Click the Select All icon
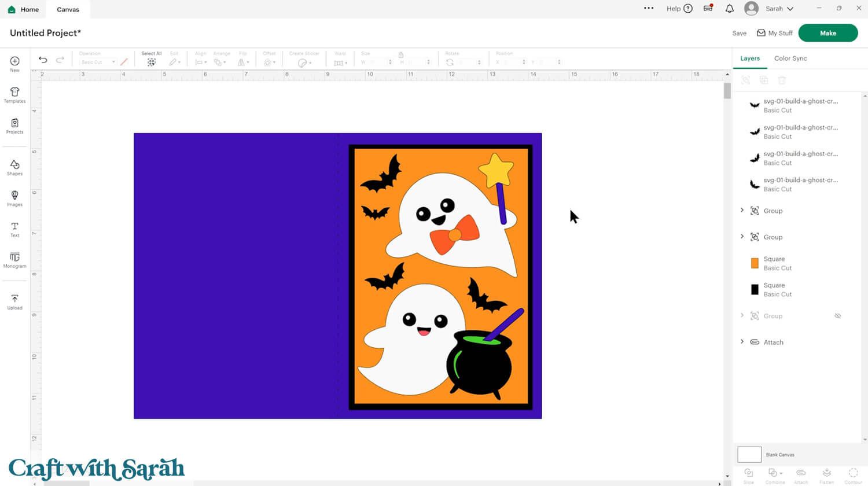This screenshot has width=868, height=486. coord(151,62)
